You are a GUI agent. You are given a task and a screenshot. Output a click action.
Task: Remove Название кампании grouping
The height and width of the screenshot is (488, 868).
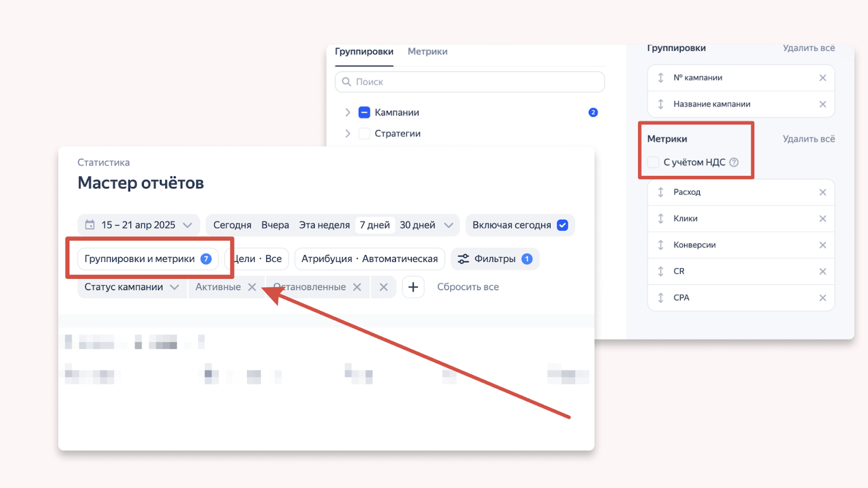click(822, 104)
